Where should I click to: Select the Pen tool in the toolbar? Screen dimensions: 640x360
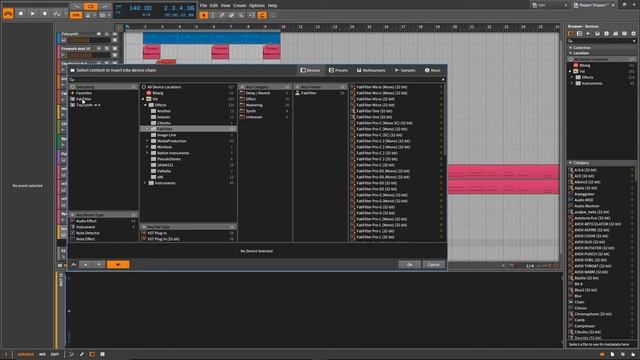coord(222,15)
